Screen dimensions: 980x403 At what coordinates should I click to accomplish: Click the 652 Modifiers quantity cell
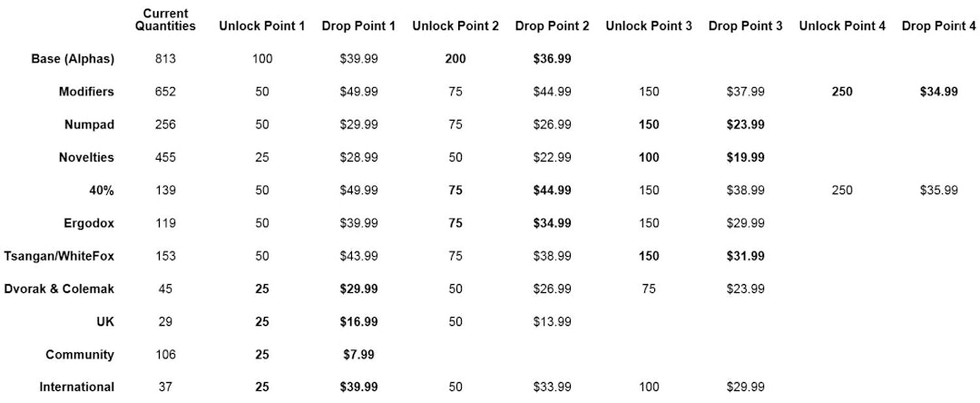click(x=165, y=92)
